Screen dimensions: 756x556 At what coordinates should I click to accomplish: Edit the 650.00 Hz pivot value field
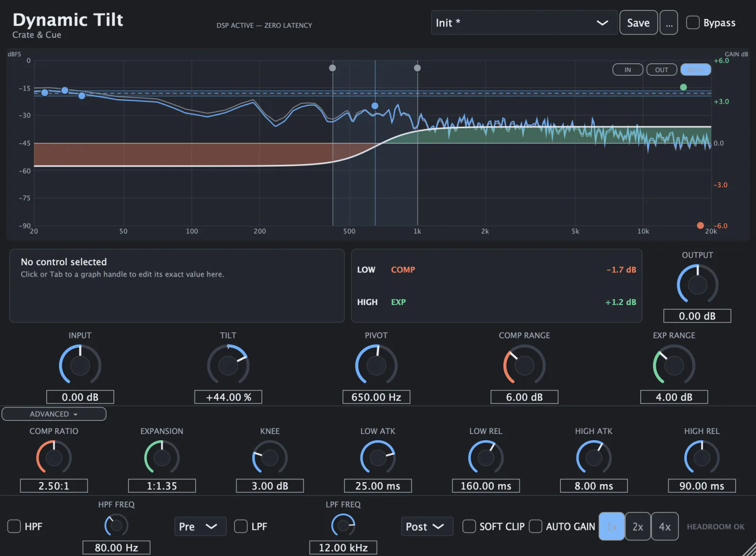[x=376, y=397]
